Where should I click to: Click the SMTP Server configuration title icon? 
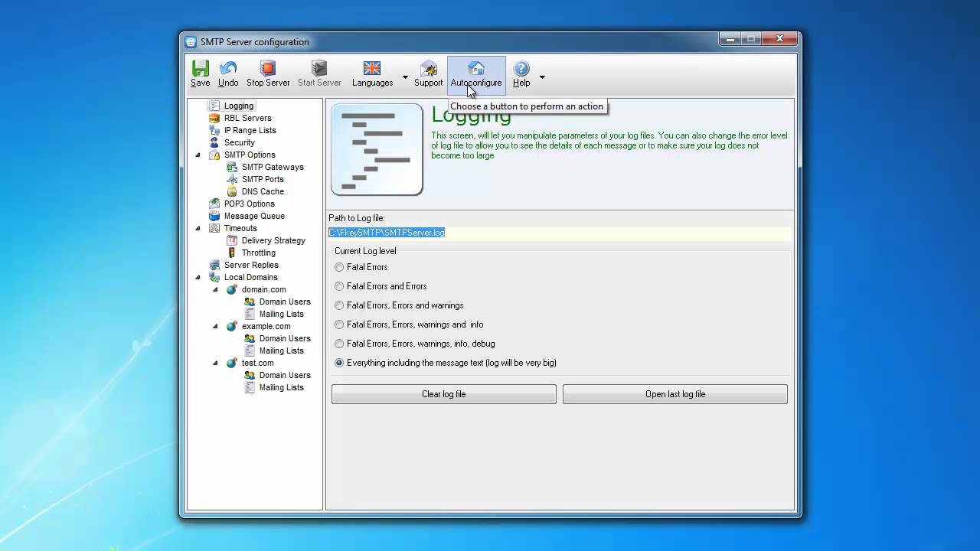tap(191, 42)
